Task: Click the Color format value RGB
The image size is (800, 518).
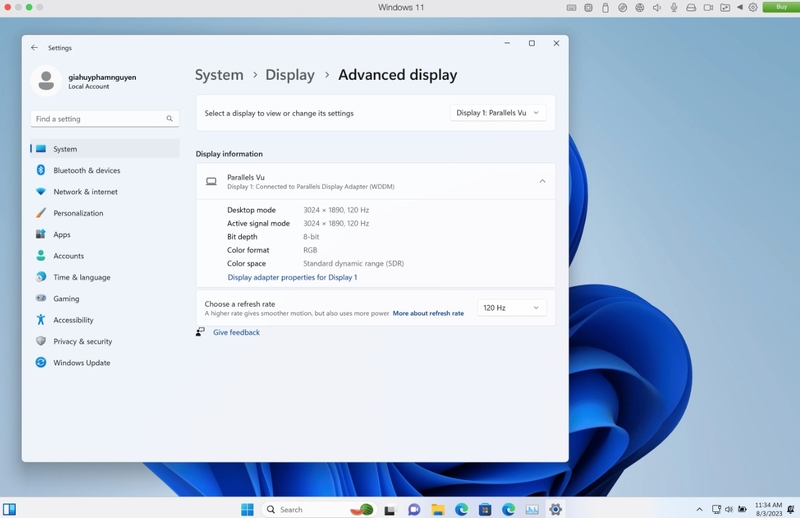Action: tap(310, 250)
